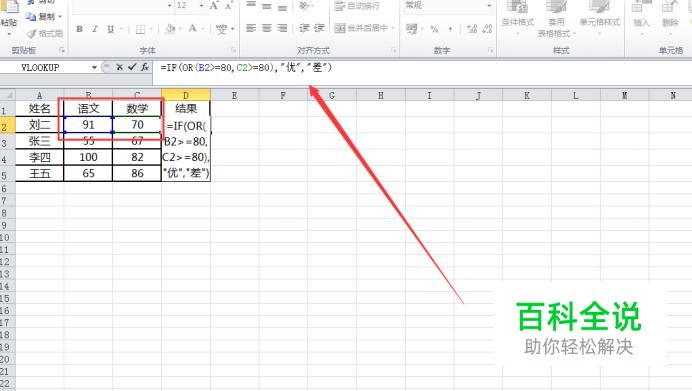
Task: Select column G header
Action: [x=332, y=95]
